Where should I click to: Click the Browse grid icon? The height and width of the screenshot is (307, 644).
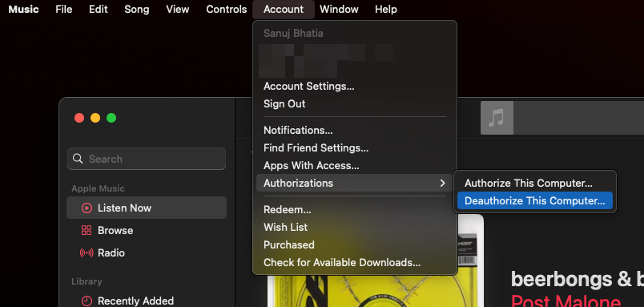(87, 230)
